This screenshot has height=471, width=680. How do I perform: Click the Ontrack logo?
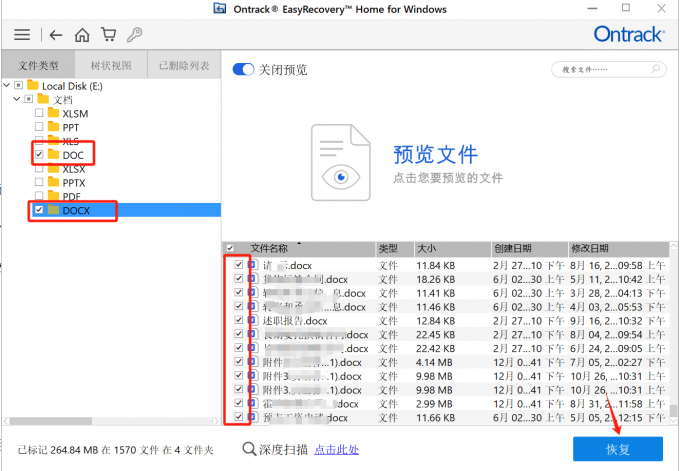click(x=629, y=34)
